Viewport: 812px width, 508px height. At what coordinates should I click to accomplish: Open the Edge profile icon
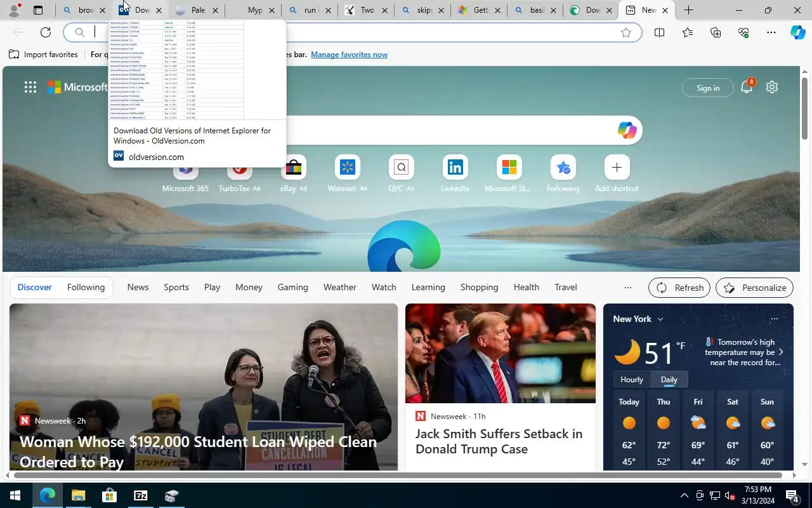[13, 10]
